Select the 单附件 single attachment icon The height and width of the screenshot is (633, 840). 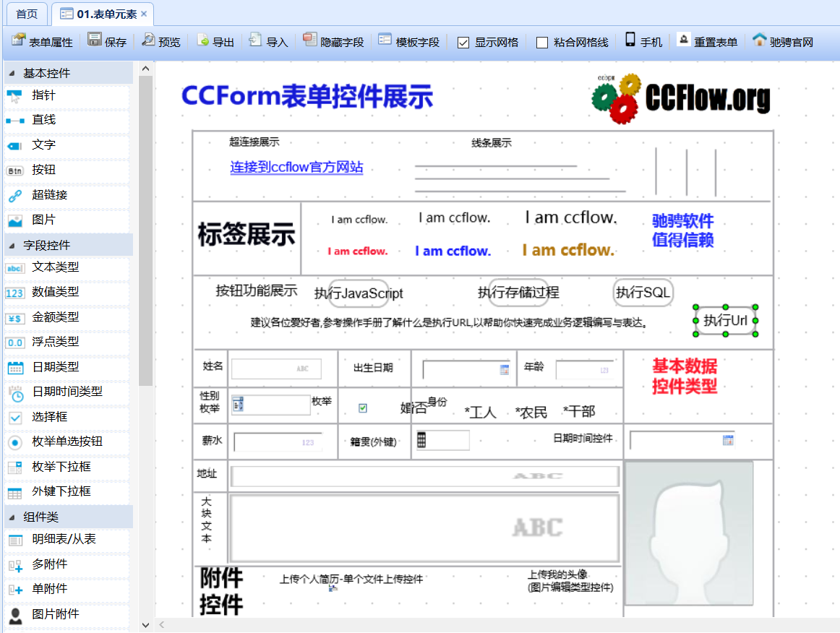pos(15,590)
